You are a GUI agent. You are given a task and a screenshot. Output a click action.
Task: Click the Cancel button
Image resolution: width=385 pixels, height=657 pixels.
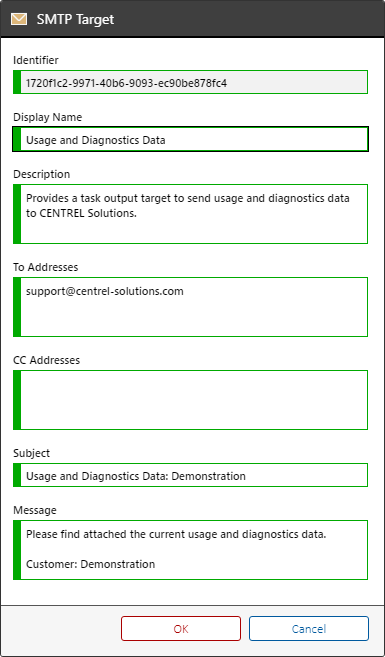coord(309,629)
